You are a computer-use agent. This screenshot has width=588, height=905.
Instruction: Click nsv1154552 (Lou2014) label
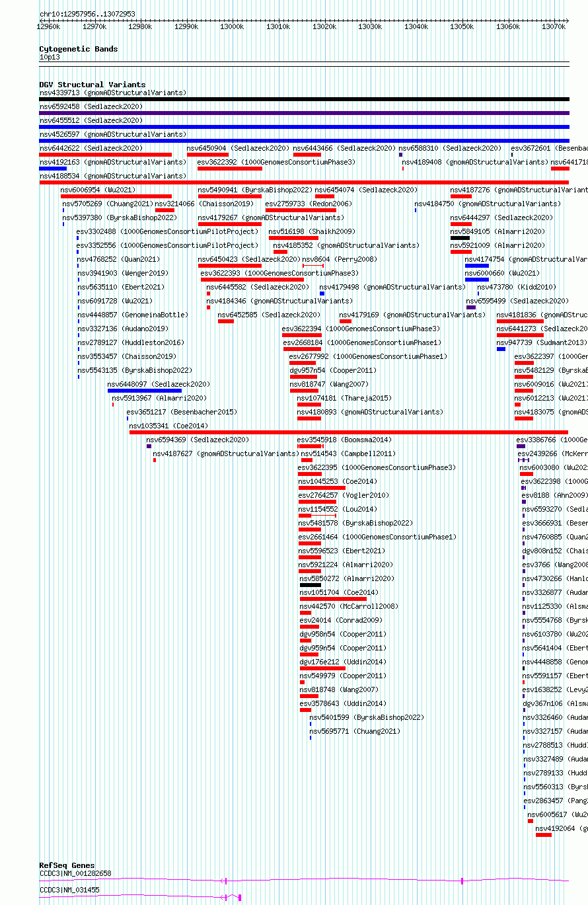click(338, 509)
